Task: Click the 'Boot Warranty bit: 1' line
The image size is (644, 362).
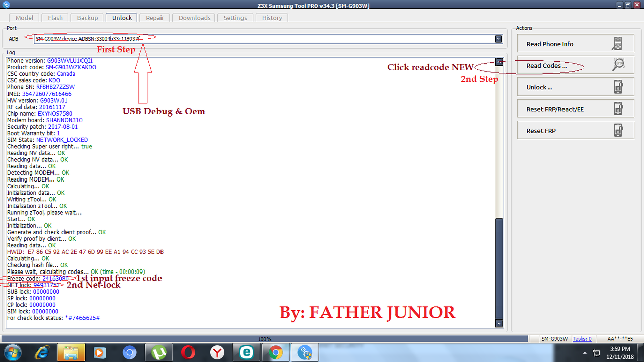Action: coord(34,133)
